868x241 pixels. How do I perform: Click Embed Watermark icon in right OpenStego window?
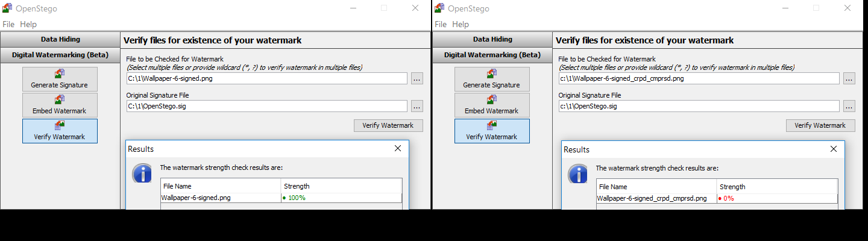click(x=492, y=100)
